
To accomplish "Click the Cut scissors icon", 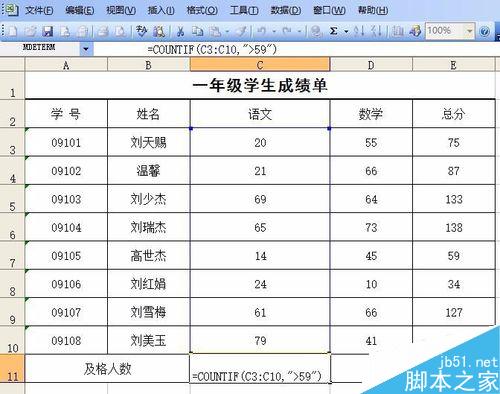I will [x=180, y=31].
